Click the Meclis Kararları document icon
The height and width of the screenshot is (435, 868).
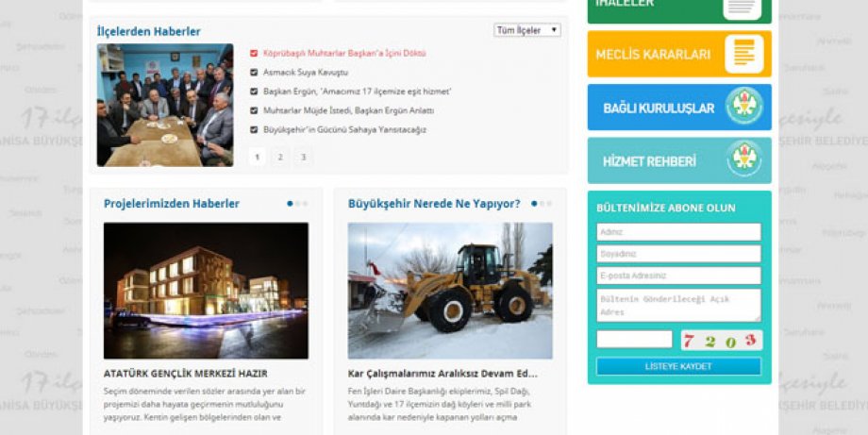pos(743,54)
